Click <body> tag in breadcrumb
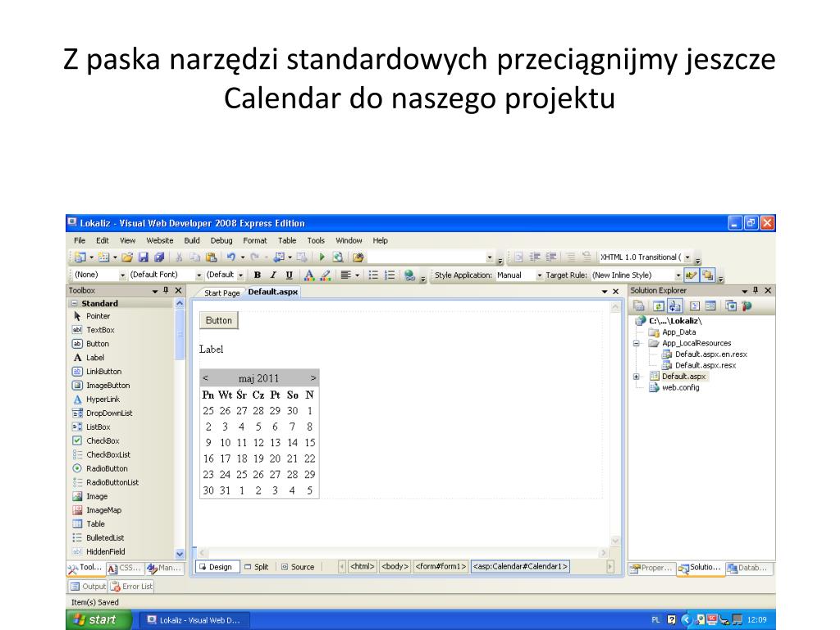Viewport: 840px width, 630px height. coord(395,566)
